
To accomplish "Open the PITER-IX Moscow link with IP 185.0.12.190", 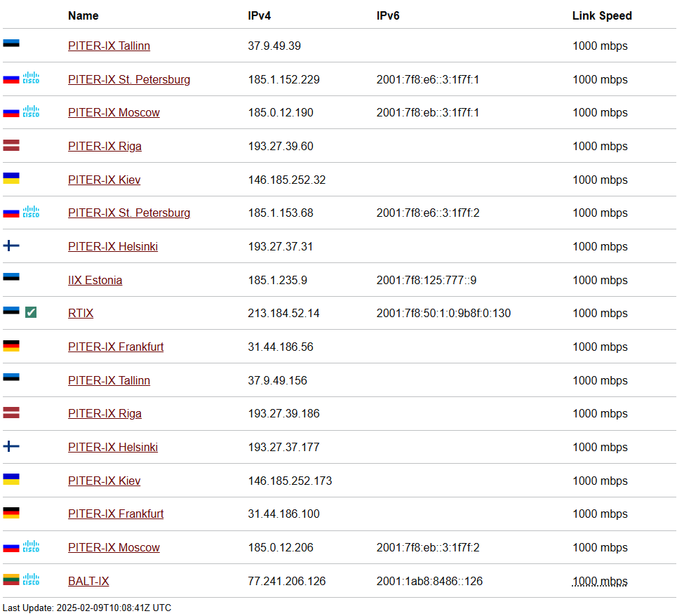I will point(114,113).
